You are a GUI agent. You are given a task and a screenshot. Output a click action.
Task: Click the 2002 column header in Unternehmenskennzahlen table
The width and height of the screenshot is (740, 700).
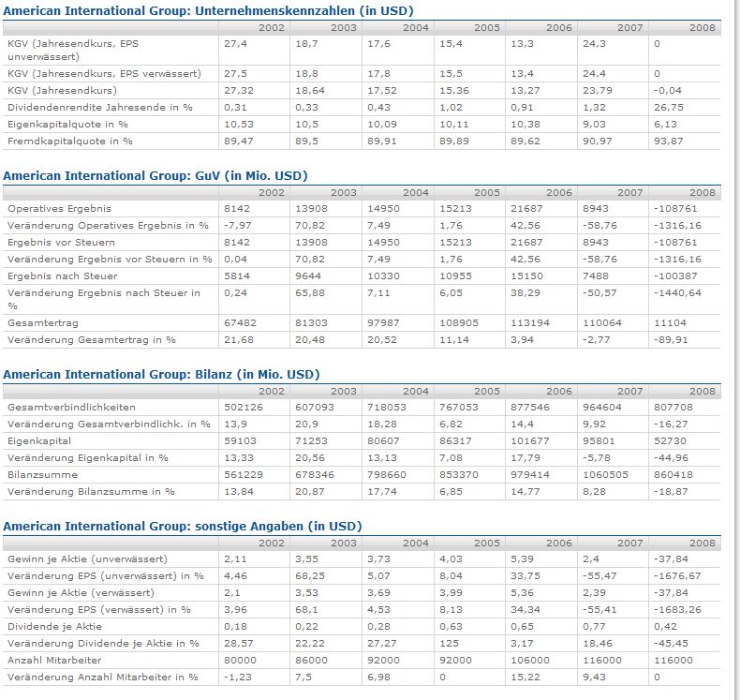click(x=272, y=28)
